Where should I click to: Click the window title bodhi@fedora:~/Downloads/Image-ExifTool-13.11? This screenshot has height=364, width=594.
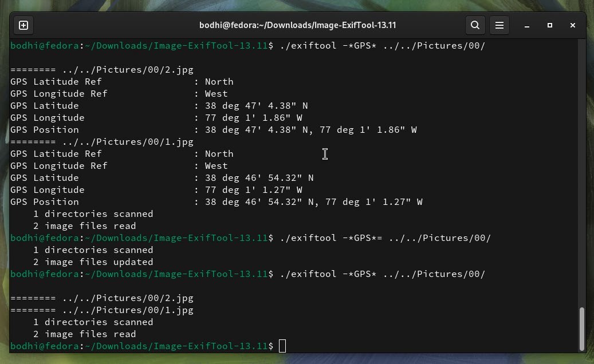click(298, 25)
